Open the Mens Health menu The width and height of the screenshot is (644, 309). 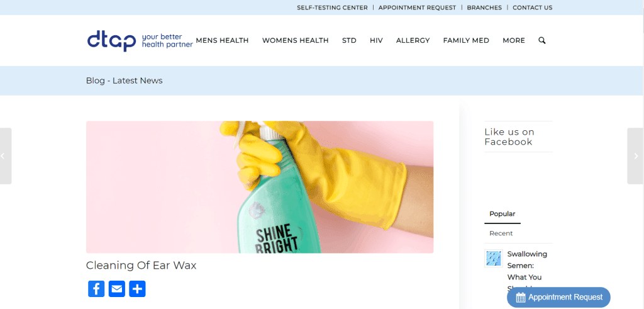click(222, 40)
